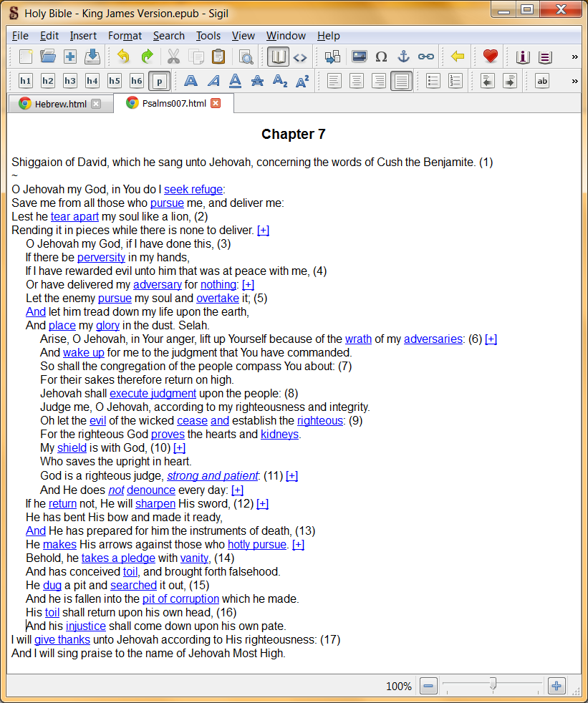
Task: Paste from the clipboard icon
Action: click(218, 57)
